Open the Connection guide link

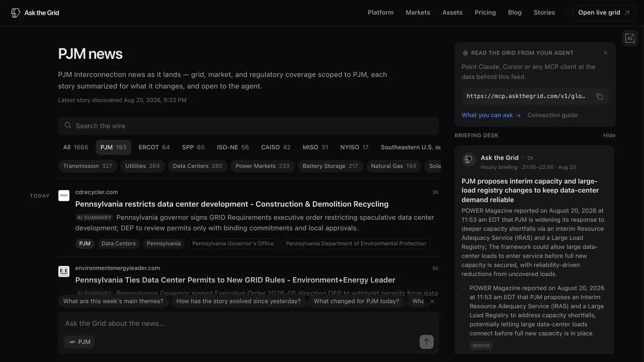[552, 115]
